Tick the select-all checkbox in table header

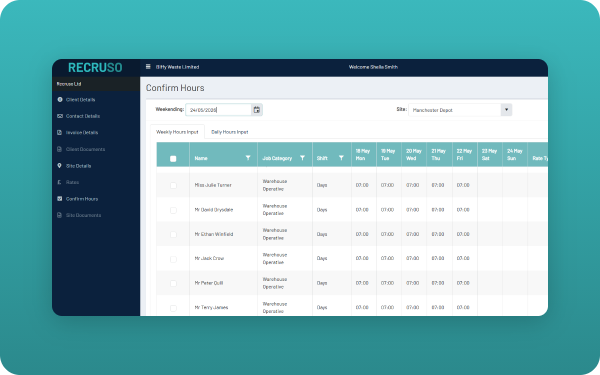click(173, 158)
